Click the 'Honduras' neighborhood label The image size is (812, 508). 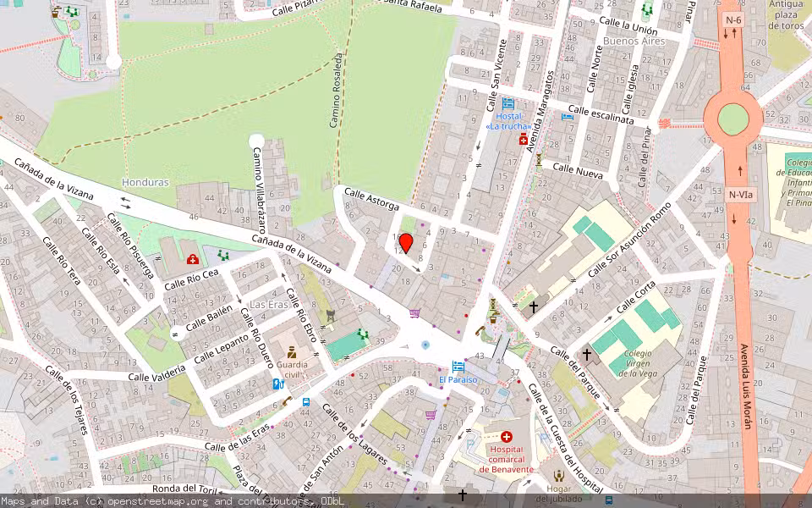coord(145,183)
